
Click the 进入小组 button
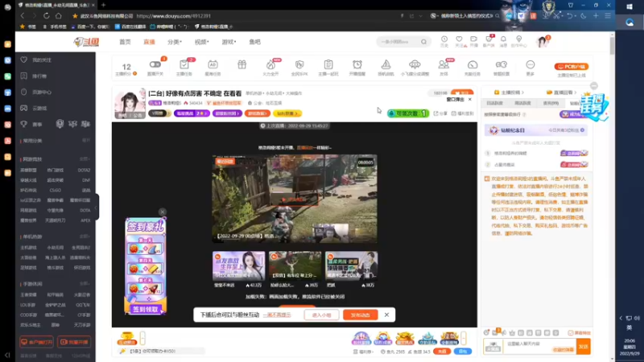click(x=321, y=315)
